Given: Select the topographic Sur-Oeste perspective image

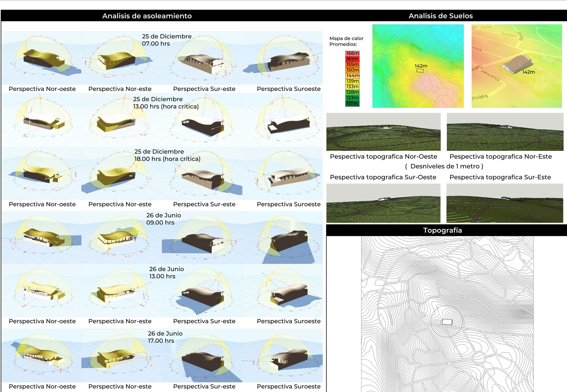Looking at the screenshot, I should 383,203.
